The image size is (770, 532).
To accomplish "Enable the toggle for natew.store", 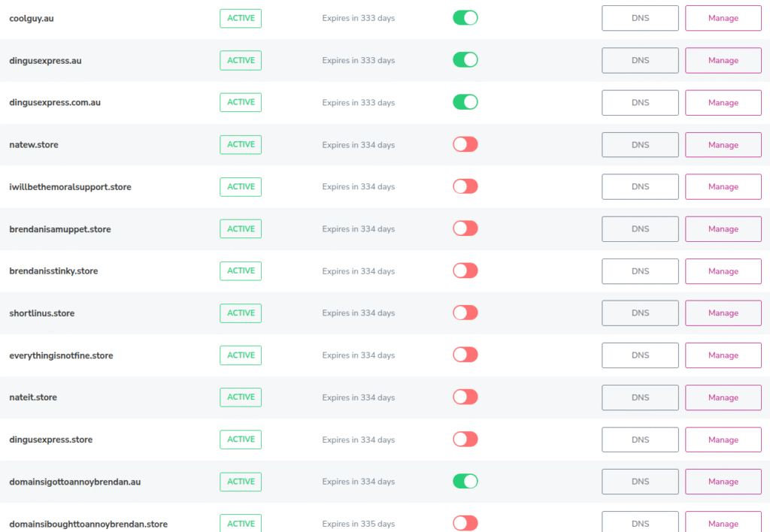I will pyautogui.click(x=465, y=144).
